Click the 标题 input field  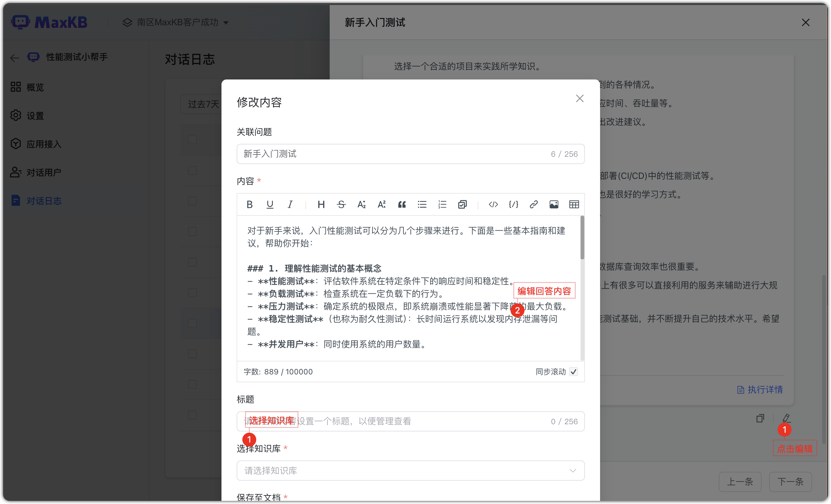tap(410, 421)
